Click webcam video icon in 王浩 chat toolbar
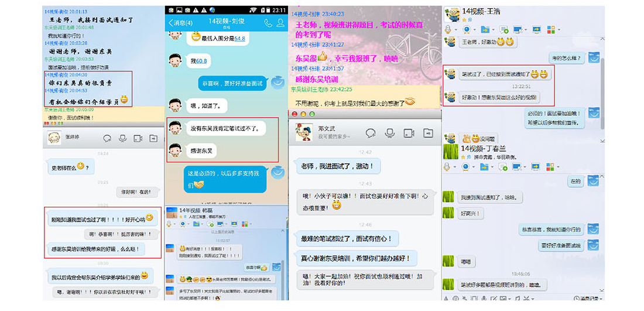This screenshot has height=311, width=644. tap(467, 29)
